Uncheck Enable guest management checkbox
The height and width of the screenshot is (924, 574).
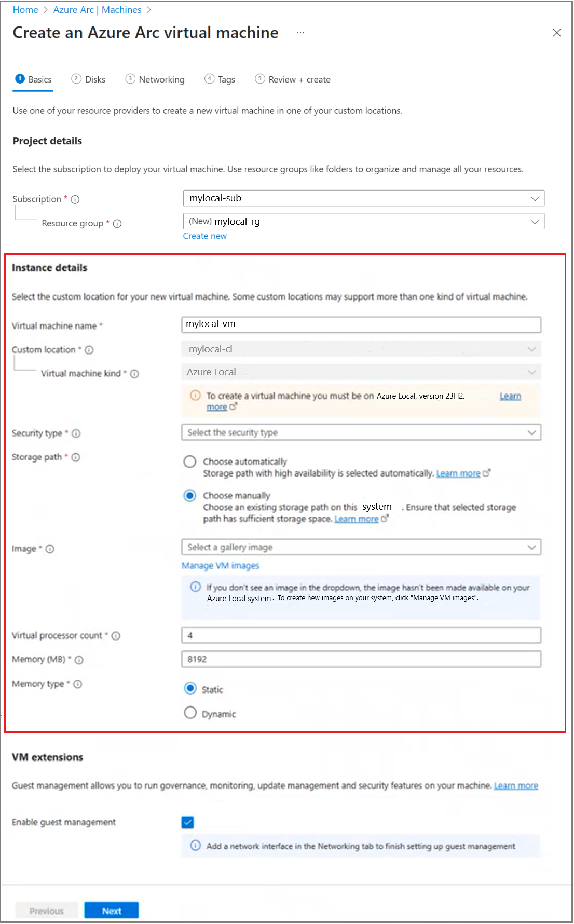tap(188, 822)
